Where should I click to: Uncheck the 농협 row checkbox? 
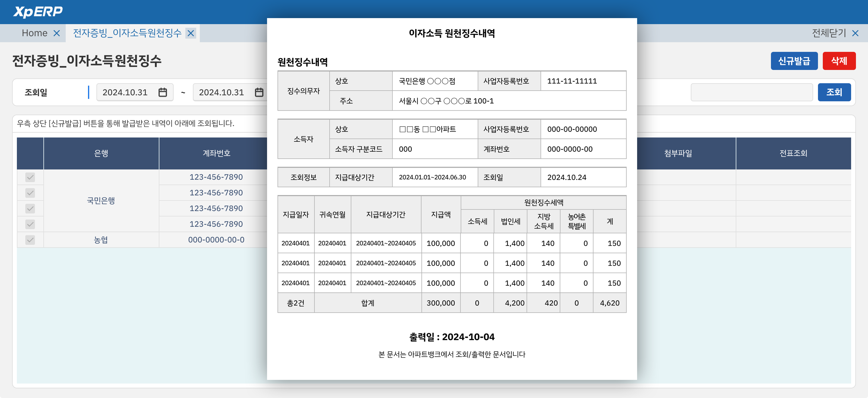pos(30,240)
